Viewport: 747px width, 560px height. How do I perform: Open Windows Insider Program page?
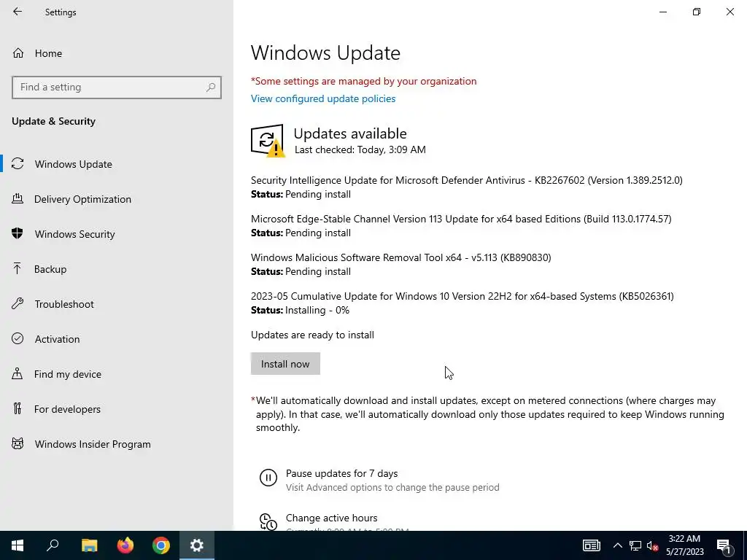pos(117,444)
